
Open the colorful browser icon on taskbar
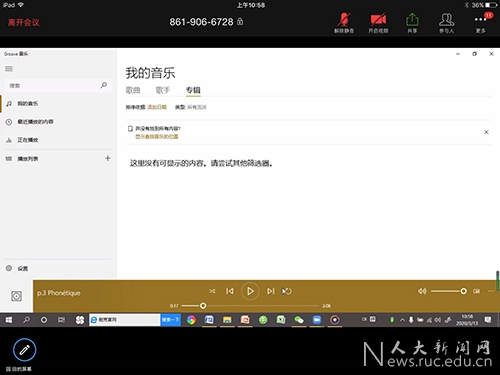[191, 320]
